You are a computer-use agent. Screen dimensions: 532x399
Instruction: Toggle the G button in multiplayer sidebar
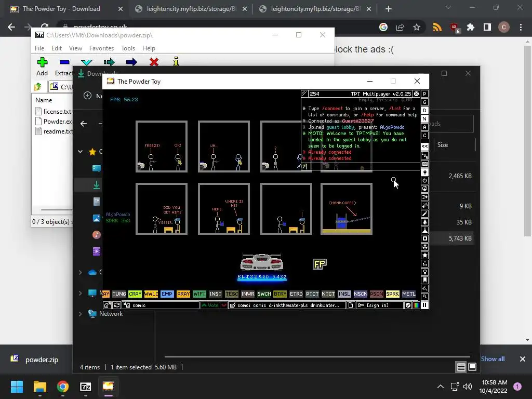[x=424, y=102]
